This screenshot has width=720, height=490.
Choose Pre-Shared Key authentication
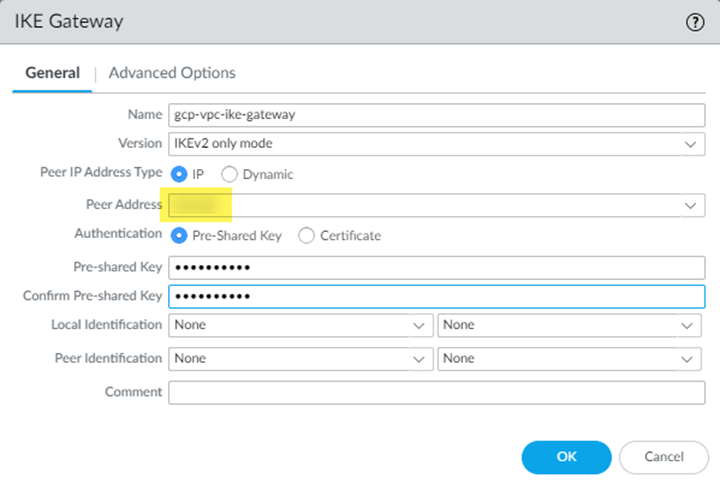point(180,236)
